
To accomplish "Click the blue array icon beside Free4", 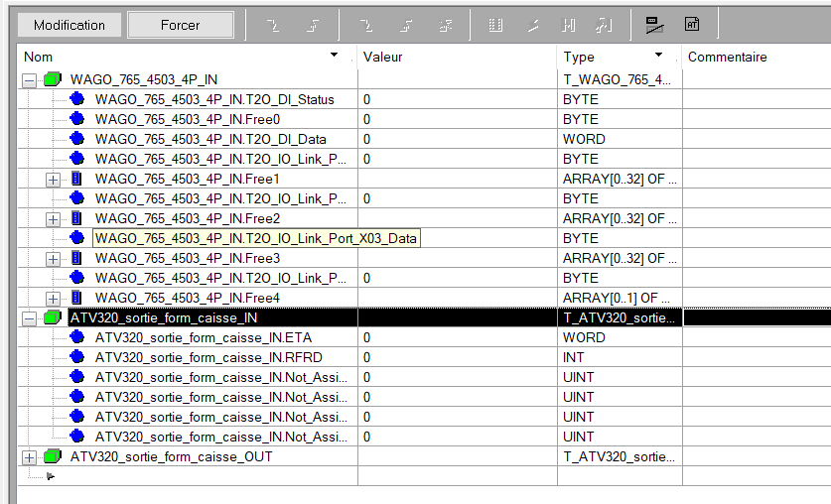I will (77, 298).
